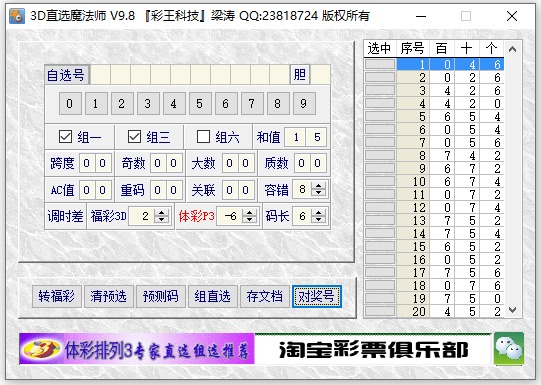Viewport: 541px width, 385px height.
Task: Decrease the 码长 spinner value
Action: (318, 220)
